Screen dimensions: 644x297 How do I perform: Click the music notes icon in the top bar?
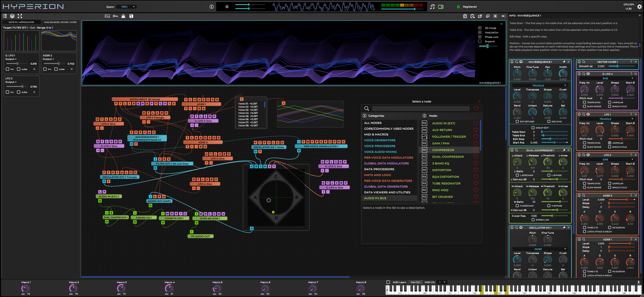click(433, 7)
